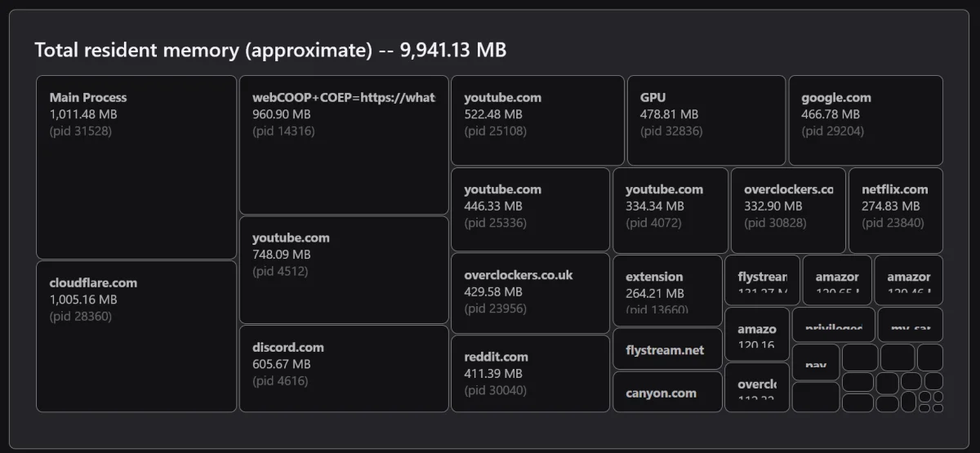Click the "(pid 23840)" text
This screenshot has width=980, height=453.
[x=893, y=223]
